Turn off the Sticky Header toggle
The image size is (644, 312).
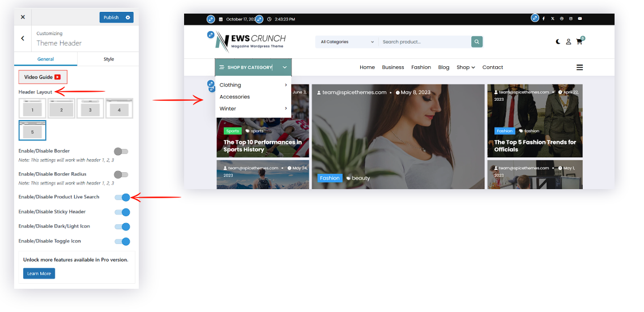[x=122, y=212]
